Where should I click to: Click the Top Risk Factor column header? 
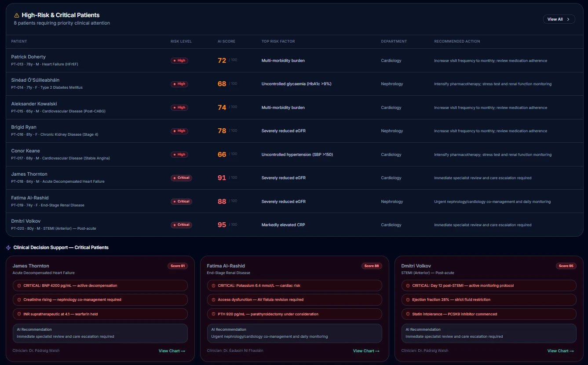(278, 41)
